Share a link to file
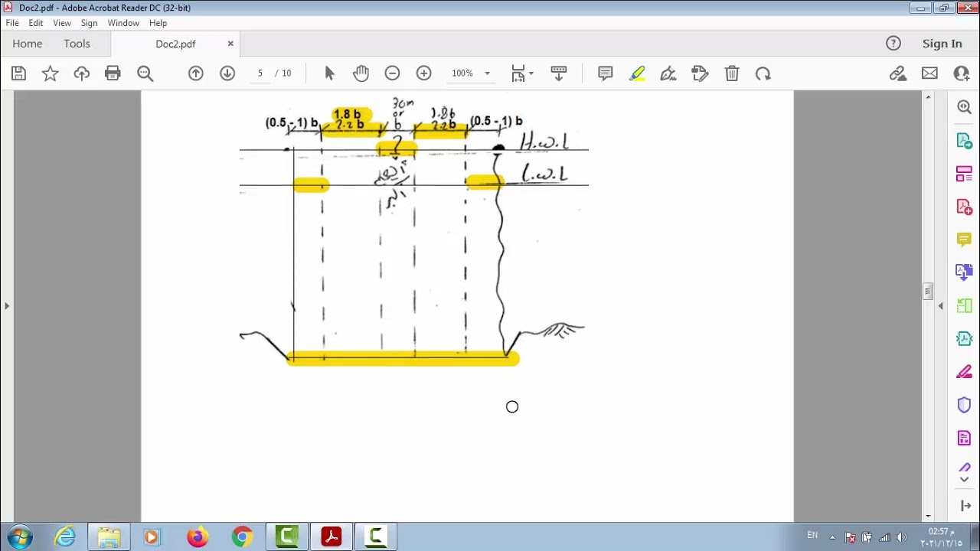 tap(897, 73)
